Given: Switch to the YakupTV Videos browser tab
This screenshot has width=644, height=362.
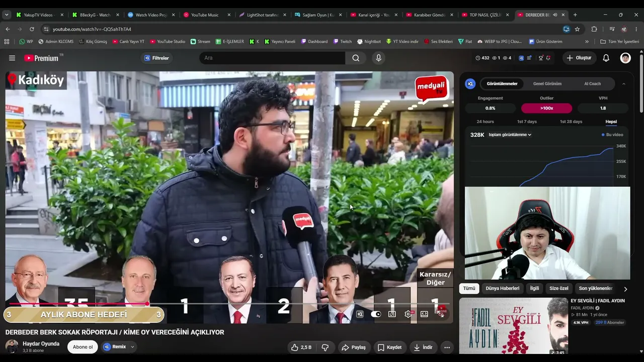Looking at the screenshot, I should point(40,15).
